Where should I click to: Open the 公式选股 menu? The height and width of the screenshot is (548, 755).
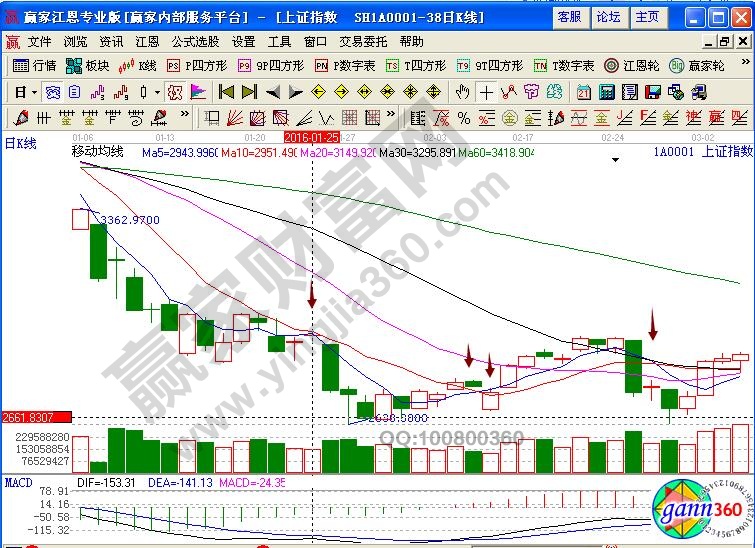(x=195, y=41)
